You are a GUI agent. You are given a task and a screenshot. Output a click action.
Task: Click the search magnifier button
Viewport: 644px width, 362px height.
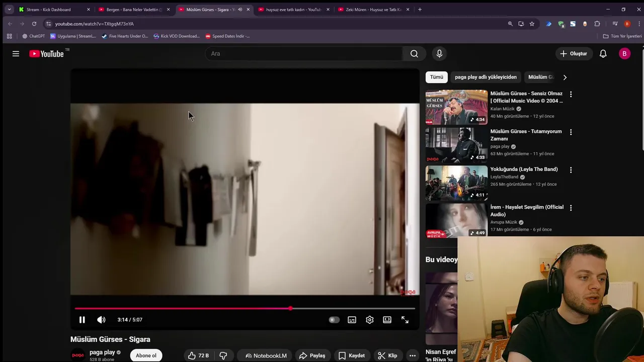[414, 54]
